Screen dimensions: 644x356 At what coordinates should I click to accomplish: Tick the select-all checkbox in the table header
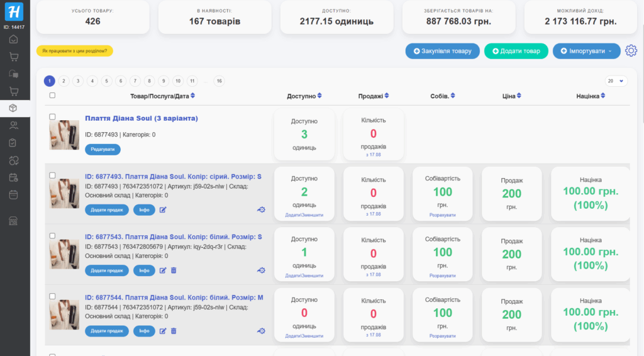(52, 96)
